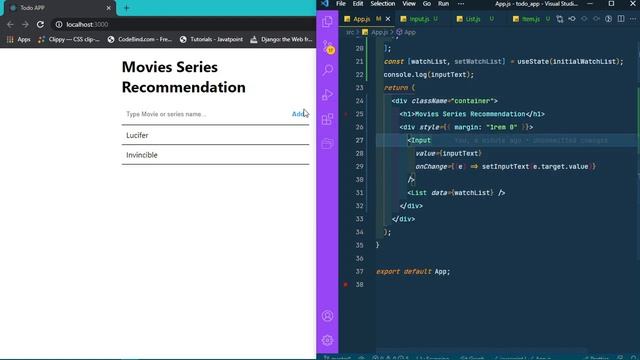Open the Selection menu
The width and height of the screenshot is (640, 360).
(382, 4)
